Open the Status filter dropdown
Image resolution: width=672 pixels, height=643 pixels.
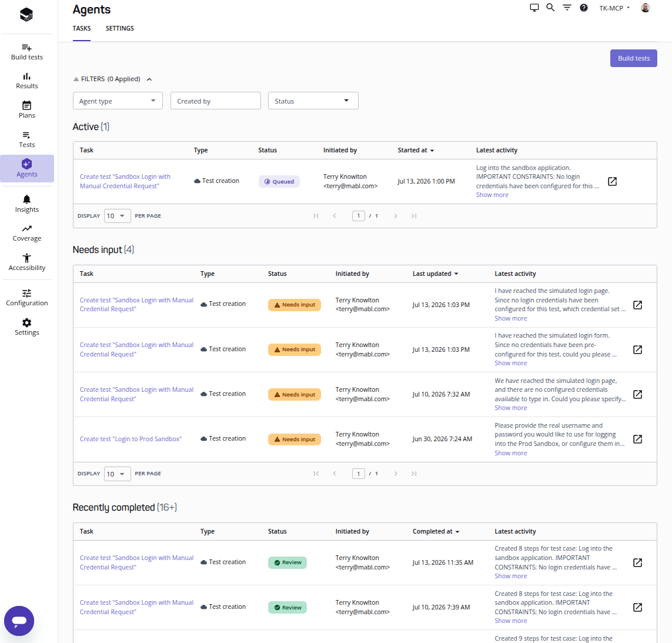pos(313,101)
